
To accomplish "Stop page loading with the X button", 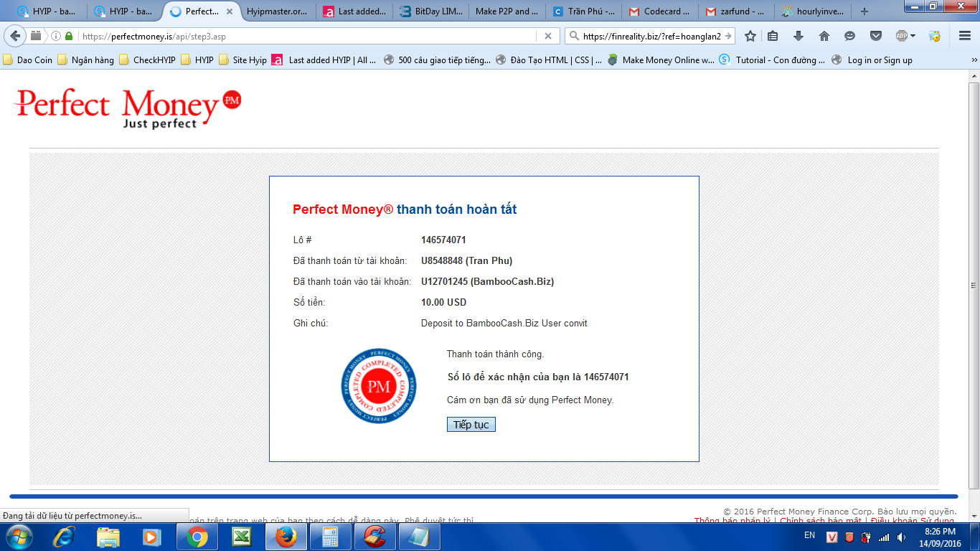I will 548,36.
